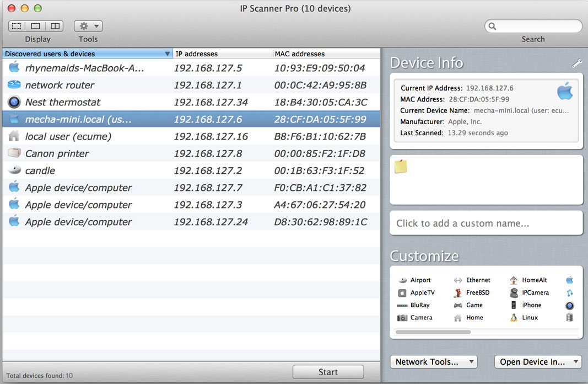The image size is (588, 384).
Task: Click the Start scan button
Action: point(328,372)
